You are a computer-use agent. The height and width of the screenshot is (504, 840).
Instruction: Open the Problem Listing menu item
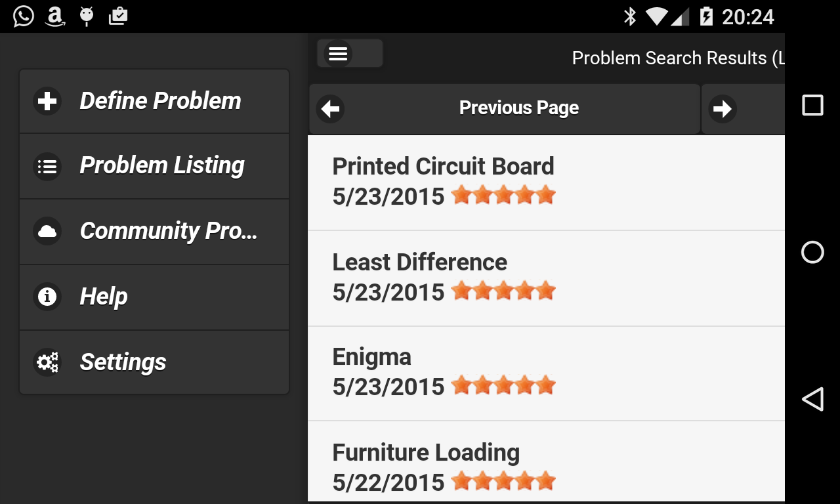coord(162,166)
